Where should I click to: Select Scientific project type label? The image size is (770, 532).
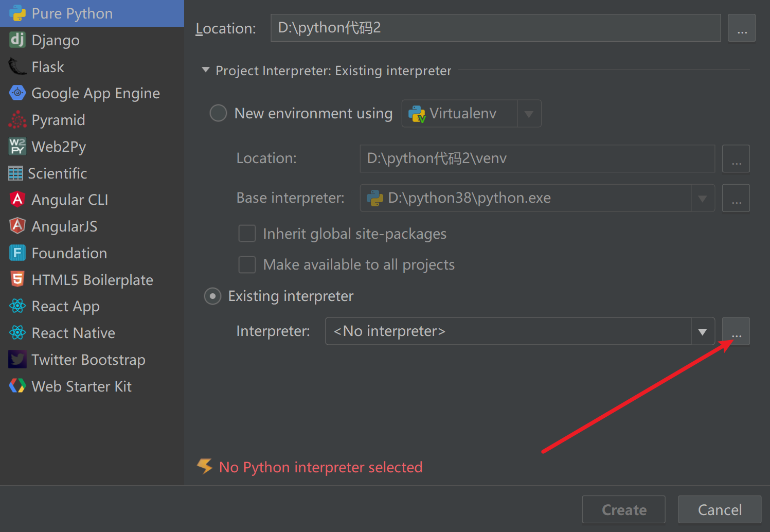(58, 173)
